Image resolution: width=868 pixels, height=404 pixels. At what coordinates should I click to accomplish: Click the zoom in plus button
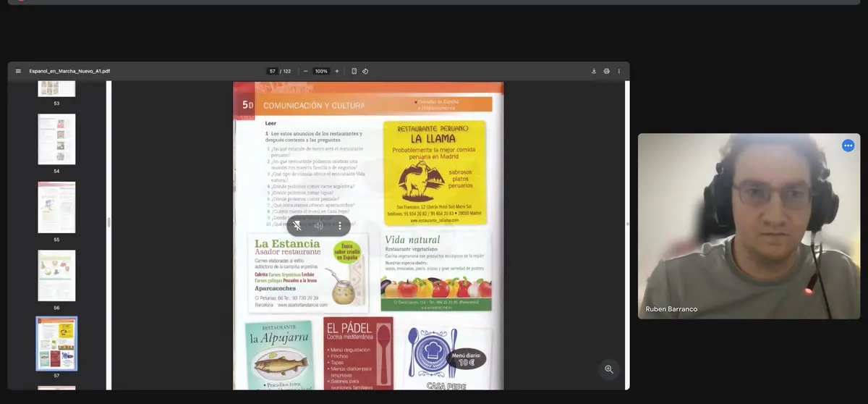337,71
